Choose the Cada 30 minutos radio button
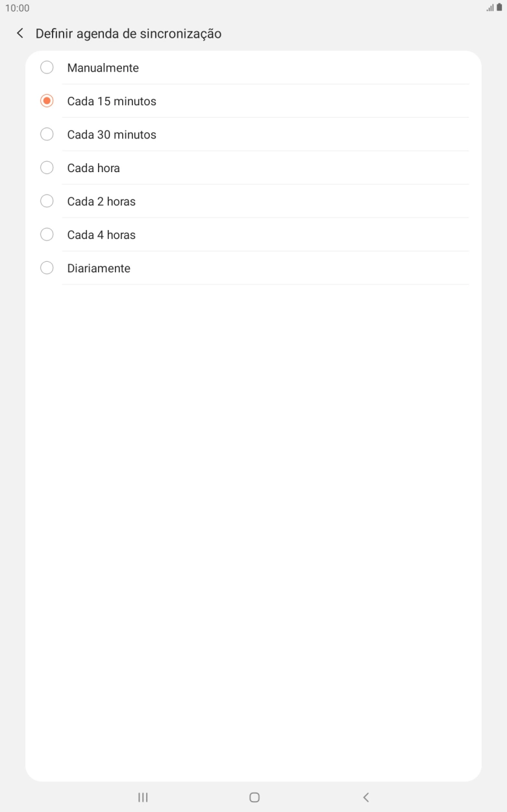The width and height of the screenshot is (507, 812). pyautogui.click(x=47, y=134)
